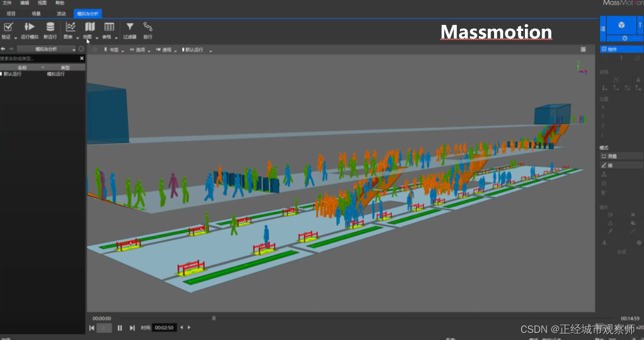
Task: Switch to the 活动 (Activities) tab
Action: [61, 14]
